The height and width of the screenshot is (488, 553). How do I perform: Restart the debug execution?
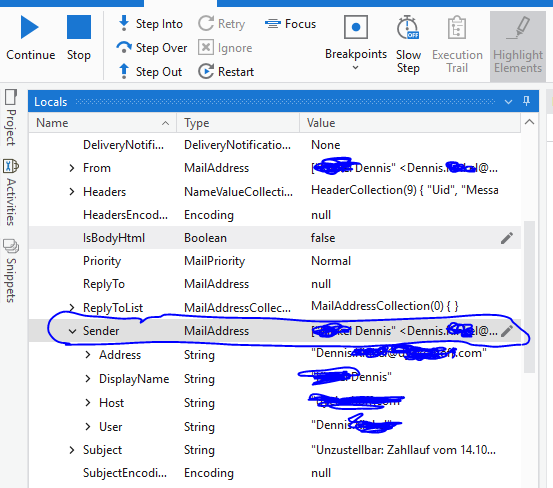coord(226,72)
